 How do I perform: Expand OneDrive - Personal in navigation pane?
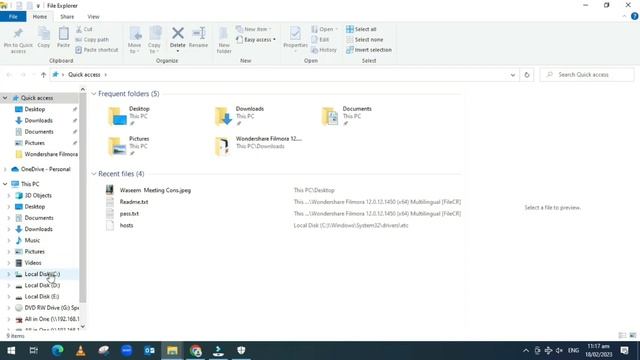pyautogui.click(x=5, y=169)
